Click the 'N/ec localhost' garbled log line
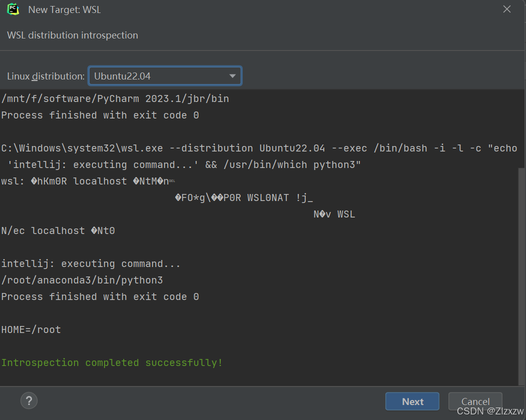Screen dimensions: 526x420 (x=58, y=230)
